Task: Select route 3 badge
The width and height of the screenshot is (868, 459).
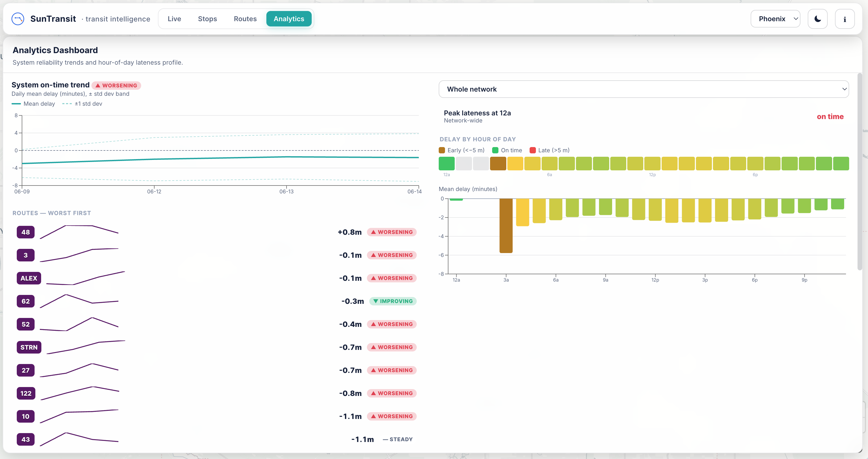Action: [26, 255]
